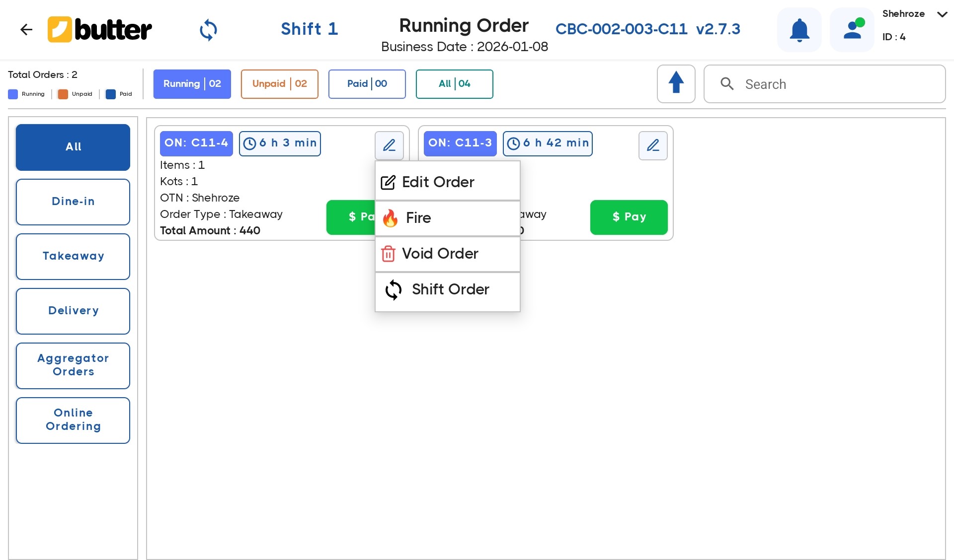
Task: Click the edit pencil icon on order C11-3
Action: 653,145
